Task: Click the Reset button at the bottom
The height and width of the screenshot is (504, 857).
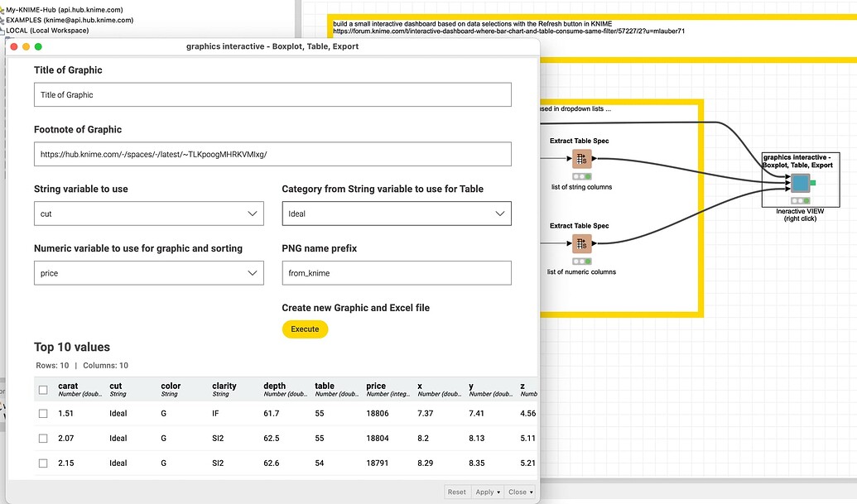Action: tap(456, 491)
